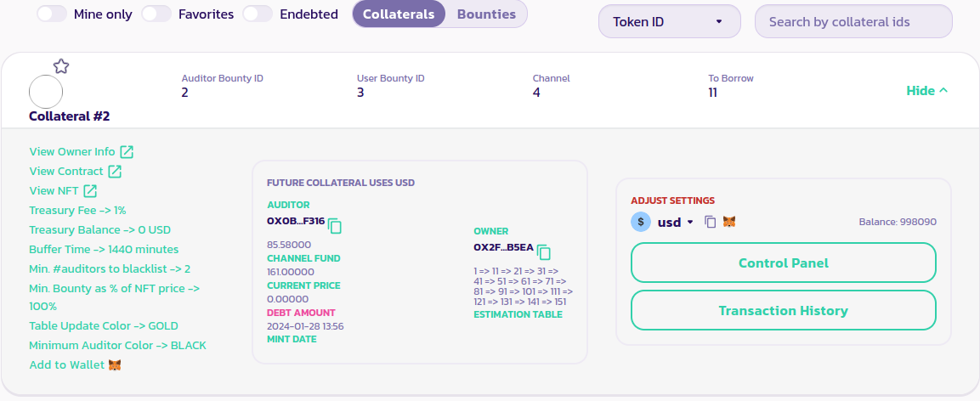The image size is (980, 401).
Task: Open the Token ID dropdown
Action: tap(669, 21)
